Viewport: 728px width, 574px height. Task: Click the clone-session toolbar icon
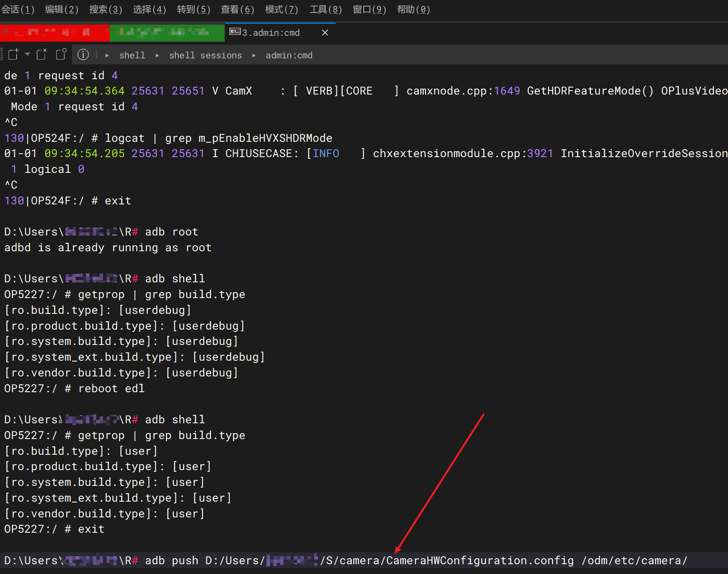[61, 54]
